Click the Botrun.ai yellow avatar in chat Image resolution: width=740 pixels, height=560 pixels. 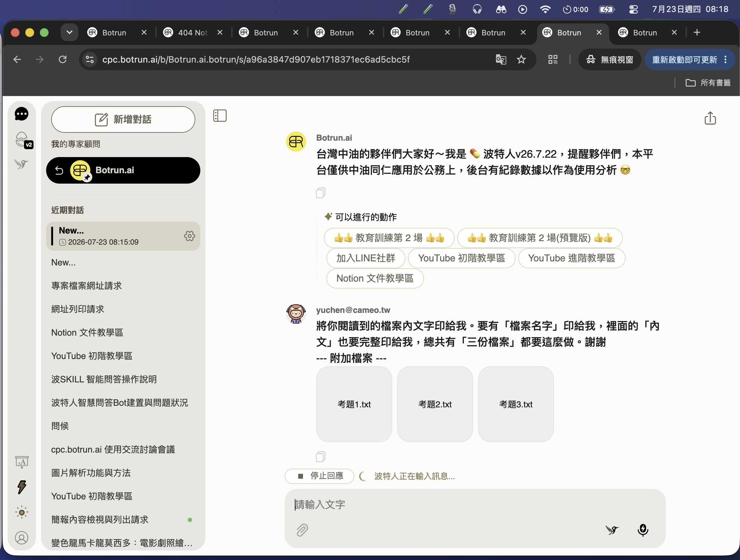point(296,142)
